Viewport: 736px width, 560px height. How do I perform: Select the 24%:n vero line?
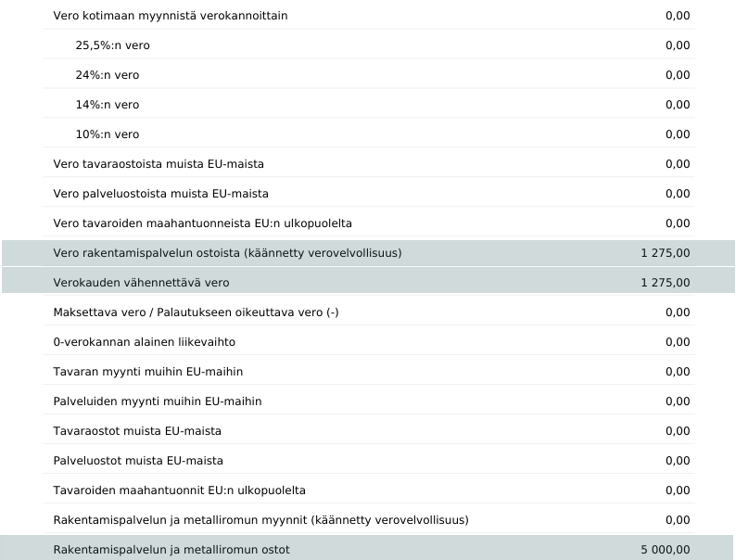[x=108, y=75]
